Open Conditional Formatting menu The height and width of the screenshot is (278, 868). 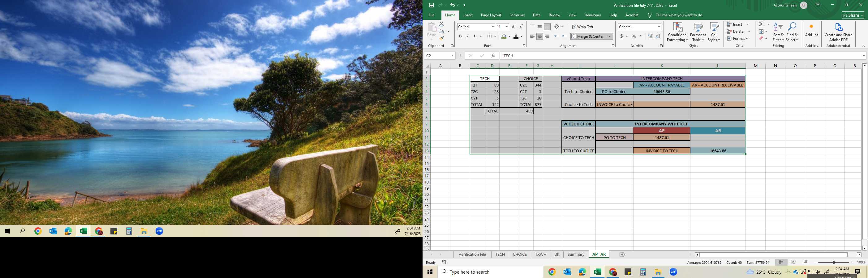[678, 32]
